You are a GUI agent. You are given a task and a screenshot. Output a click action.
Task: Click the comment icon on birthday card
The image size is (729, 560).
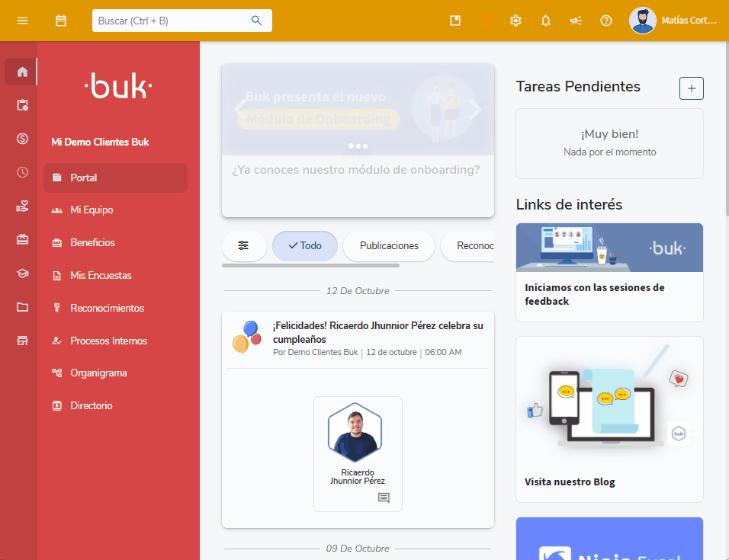(x=384, y=498)
